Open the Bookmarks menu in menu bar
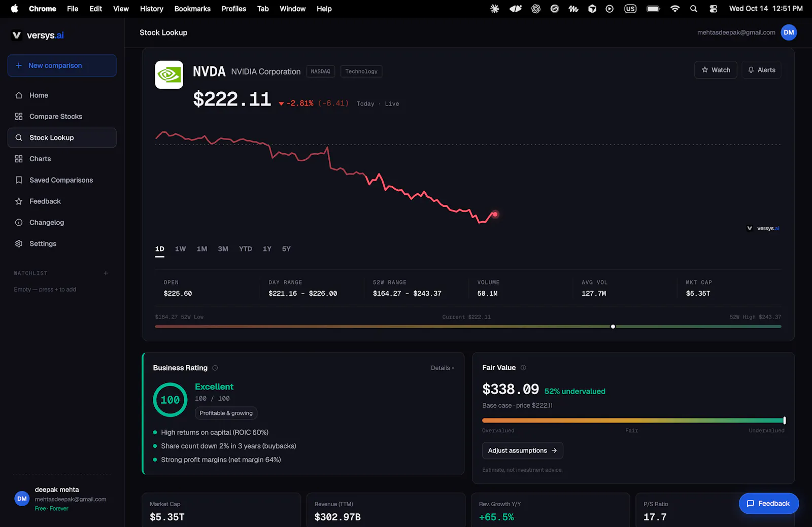 coord(192,9)
